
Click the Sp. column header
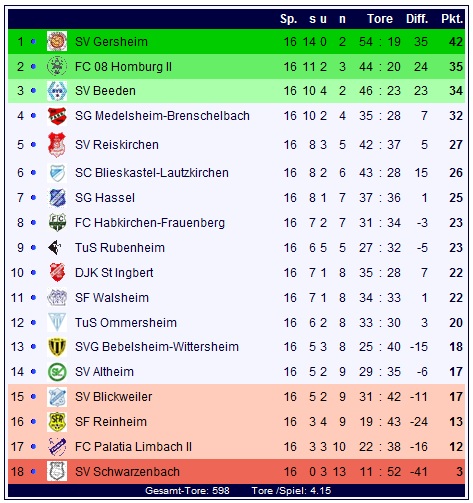click(288, 19)
